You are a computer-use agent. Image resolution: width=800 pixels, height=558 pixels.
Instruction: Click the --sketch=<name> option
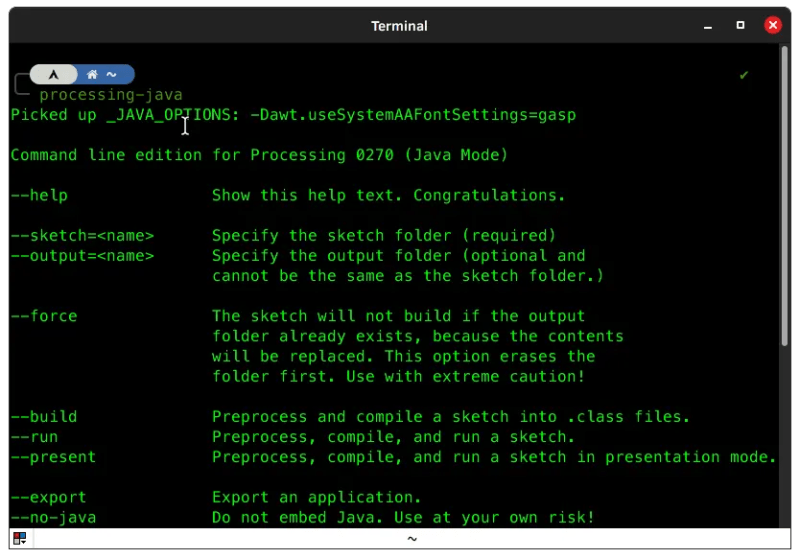[82, 236]
